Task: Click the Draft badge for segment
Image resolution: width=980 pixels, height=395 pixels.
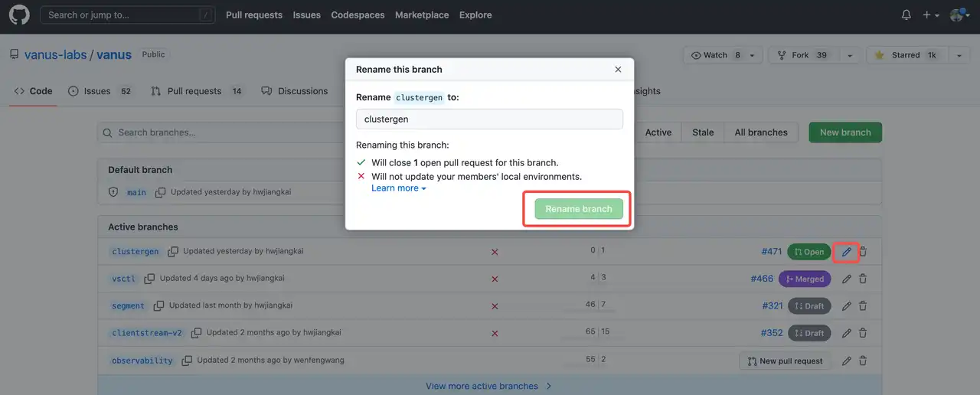Action: point(809,306)
